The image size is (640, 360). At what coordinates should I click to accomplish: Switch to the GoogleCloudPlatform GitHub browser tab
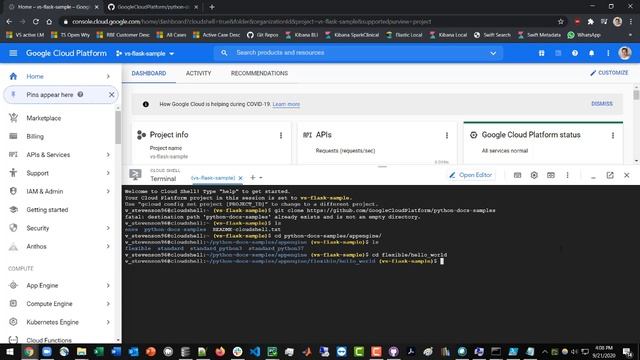click(153, 7)
